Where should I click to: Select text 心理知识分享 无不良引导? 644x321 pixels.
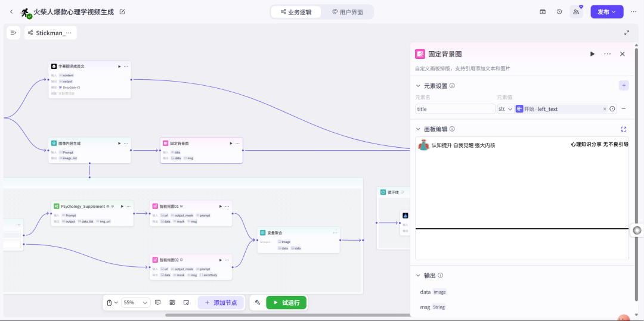point(599,144)
